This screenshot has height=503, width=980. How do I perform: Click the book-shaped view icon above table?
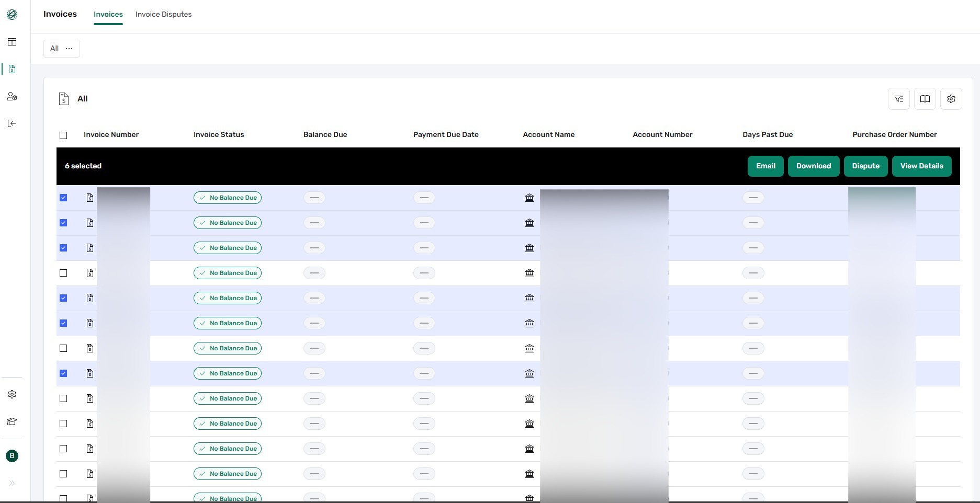[x=925, y=99]
